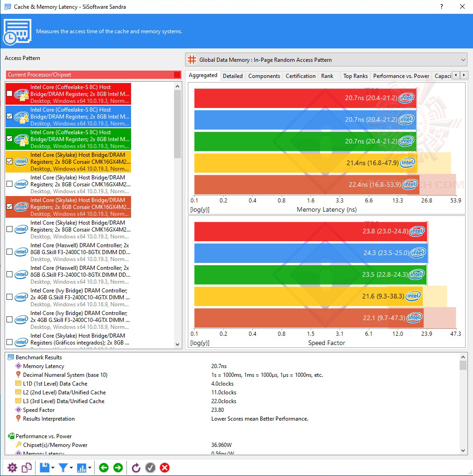Click results panel scroll down arrow
Image resolution: width=473 pixels, height=476 pixels.
point(463,451)
